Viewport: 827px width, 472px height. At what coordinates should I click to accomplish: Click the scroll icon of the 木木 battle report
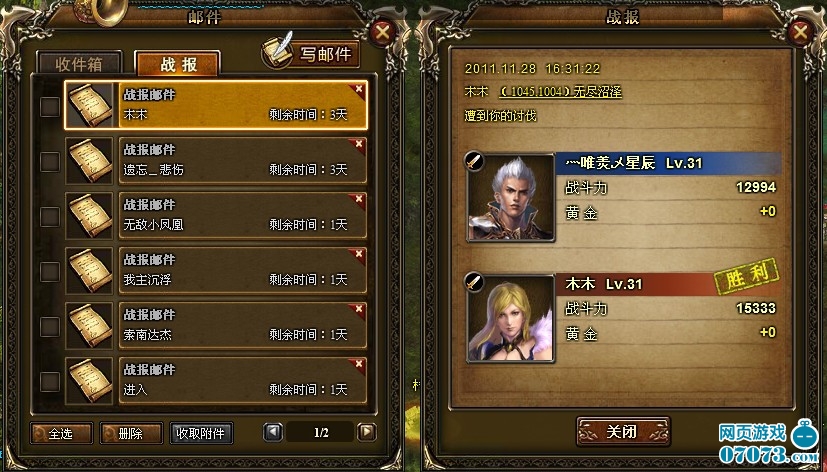[x=89, y=105]
